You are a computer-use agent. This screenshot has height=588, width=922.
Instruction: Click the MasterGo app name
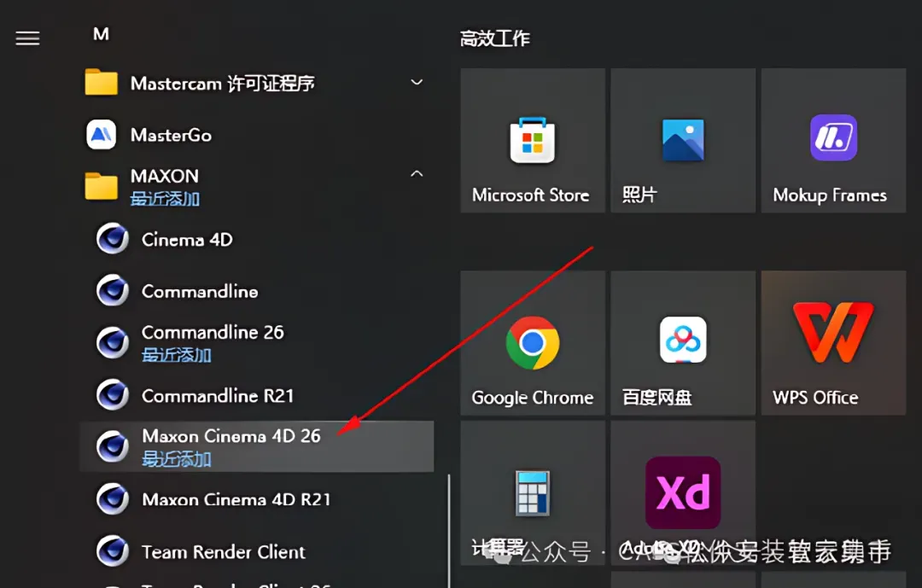point(171,135)
